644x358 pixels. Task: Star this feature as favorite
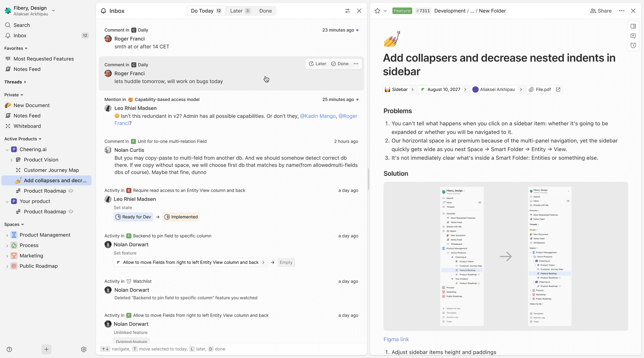click(377, 11)
